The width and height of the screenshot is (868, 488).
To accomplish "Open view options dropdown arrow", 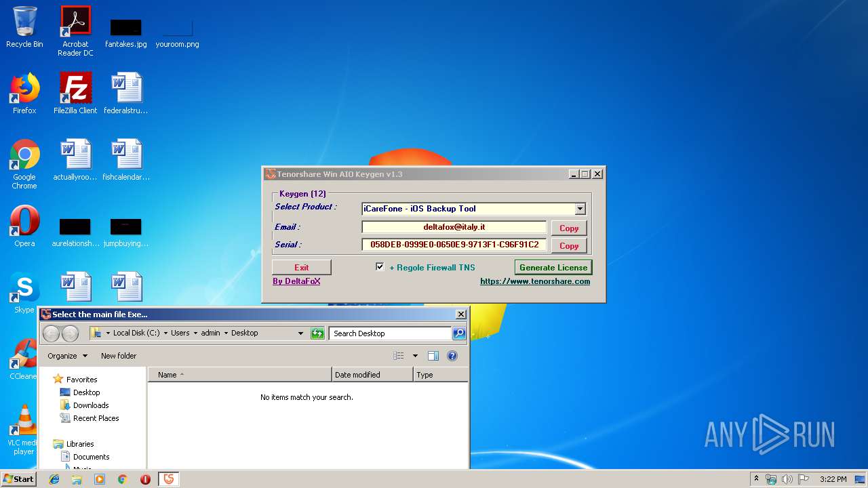I will point(415,356).
